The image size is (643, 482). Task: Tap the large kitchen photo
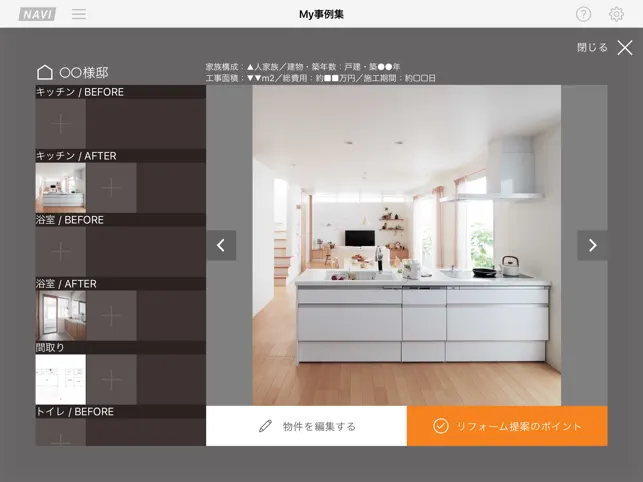click(406, 245)
